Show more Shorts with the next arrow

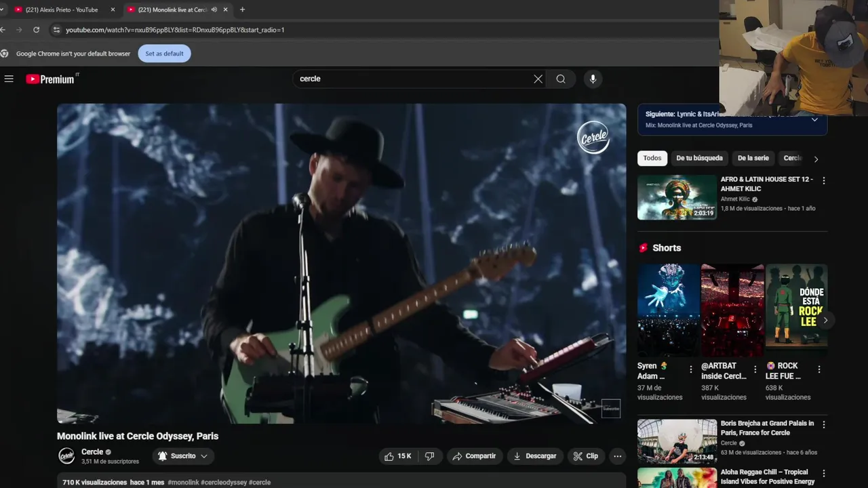coord(825,320)
